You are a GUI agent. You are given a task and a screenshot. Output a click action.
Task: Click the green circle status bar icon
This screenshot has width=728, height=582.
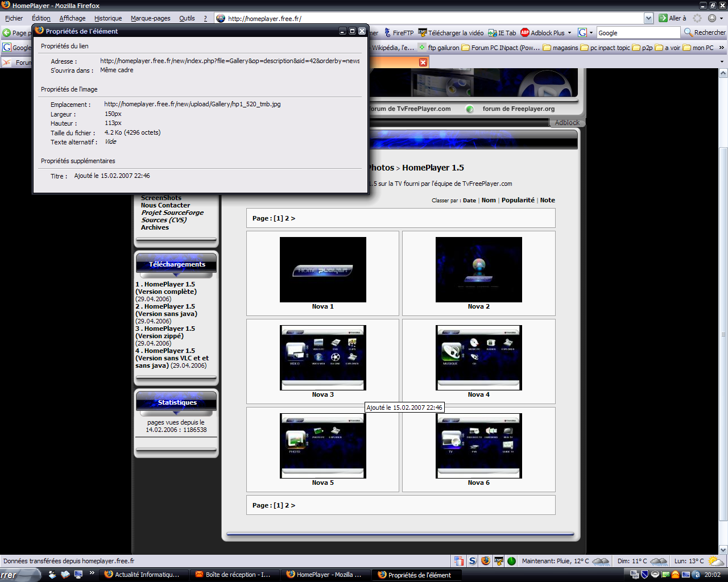click(511, 561)
